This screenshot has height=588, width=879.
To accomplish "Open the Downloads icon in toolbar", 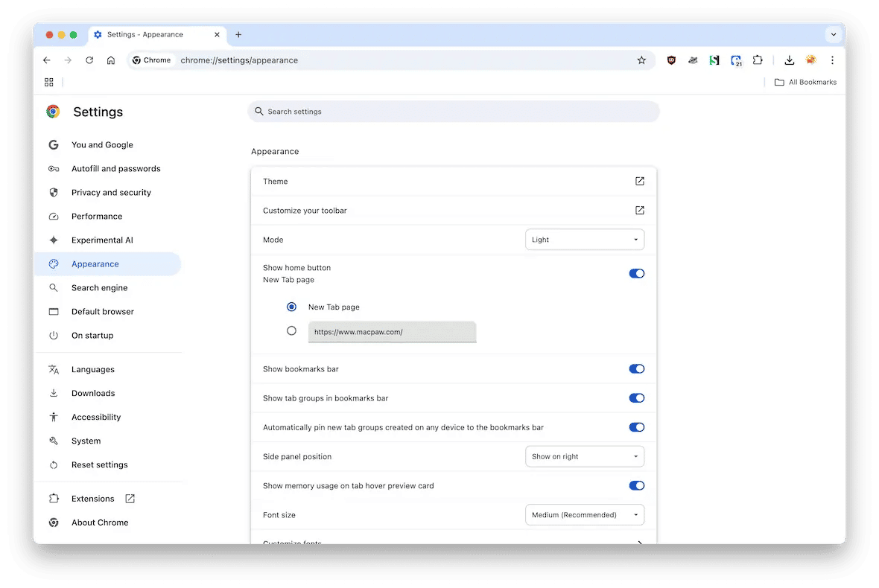I will [789, 60].
